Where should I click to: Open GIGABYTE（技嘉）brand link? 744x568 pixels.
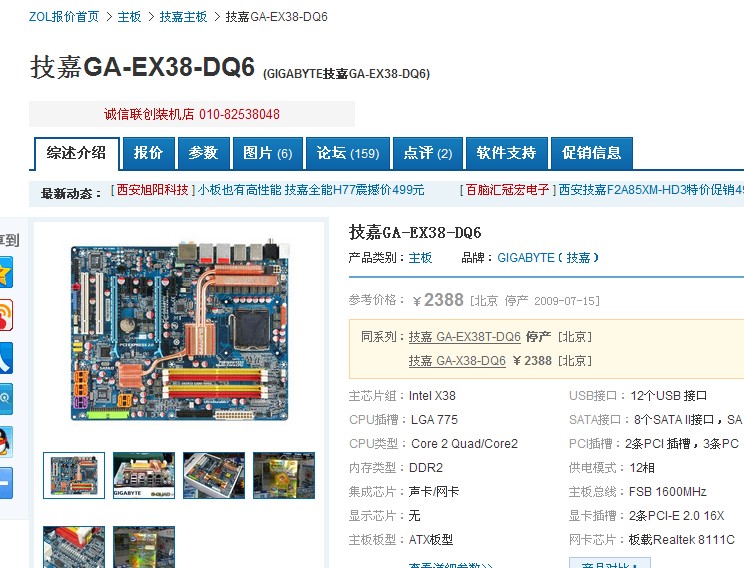point(548,258)
